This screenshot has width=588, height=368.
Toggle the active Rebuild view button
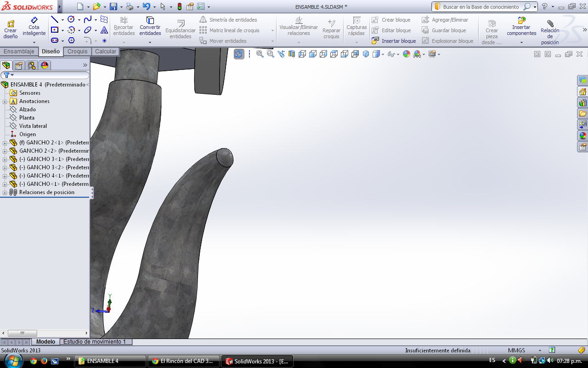(239, 54)
